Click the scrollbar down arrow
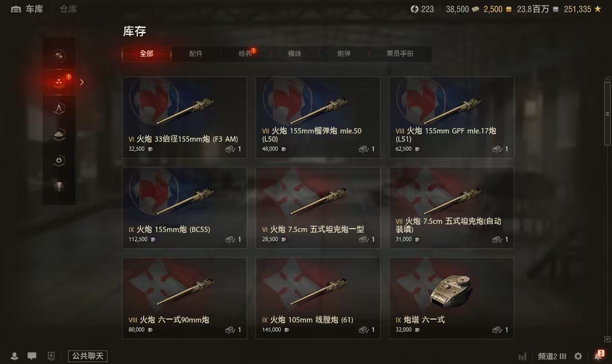 click(x=607, y=339)
